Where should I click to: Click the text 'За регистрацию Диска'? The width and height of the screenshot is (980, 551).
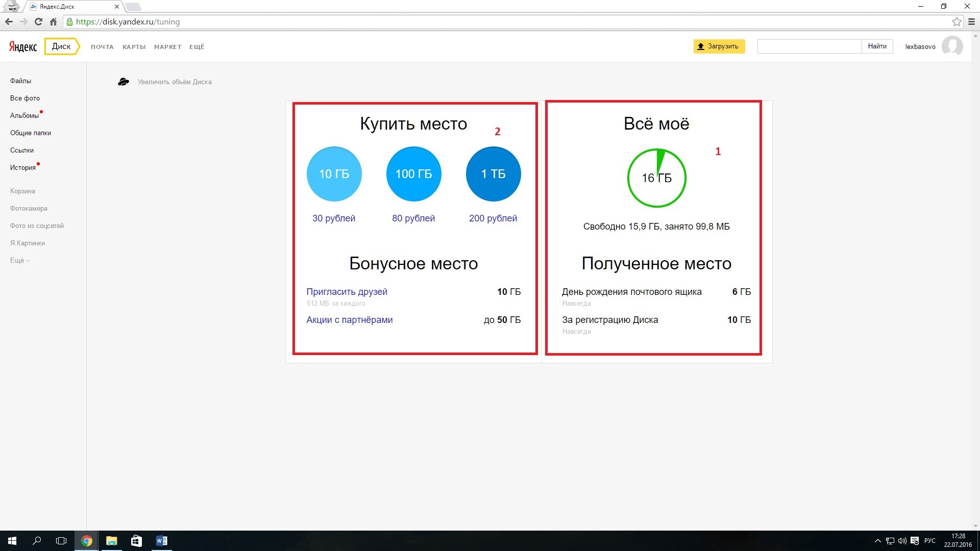[x=610, y=320]
